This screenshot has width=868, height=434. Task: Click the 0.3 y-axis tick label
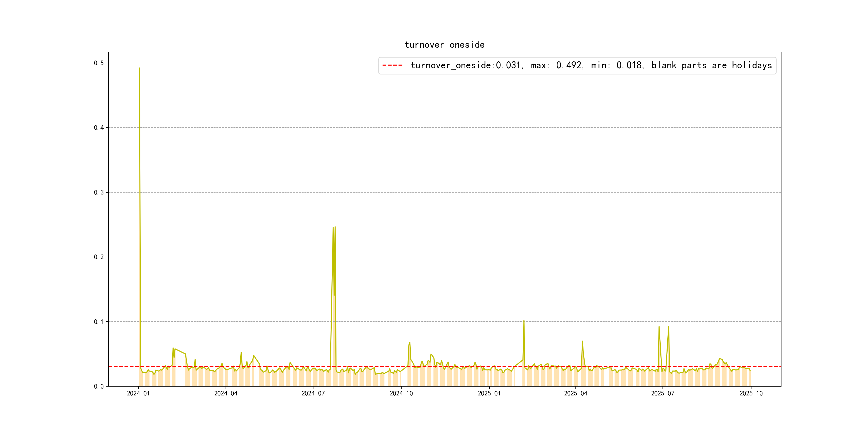click(x=99, y=192)
